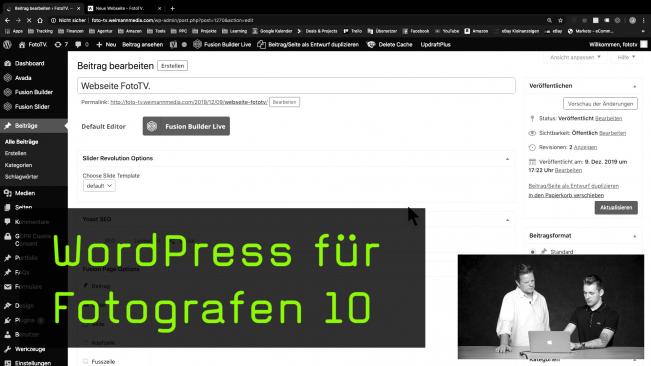Click Beitrag/Seite als Entwurf duplizieren sidebar link
Screen dimensions: 651x366
point(573,186)
